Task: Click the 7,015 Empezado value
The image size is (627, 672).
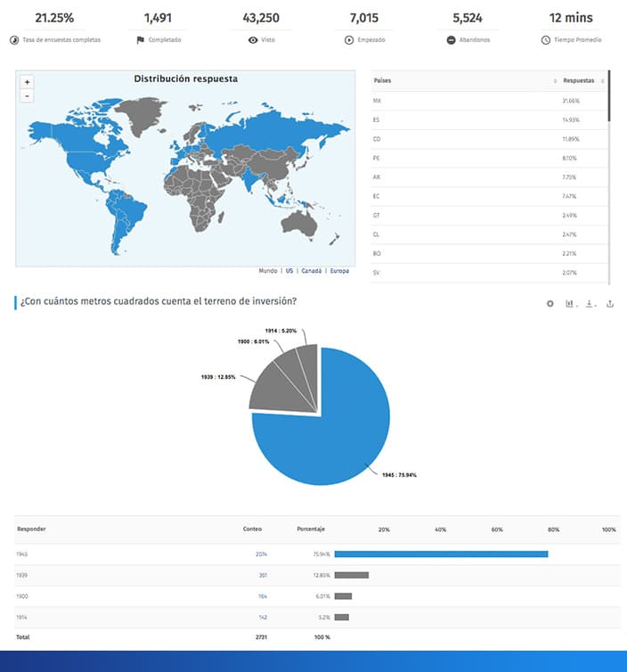Action: [364, 18]
